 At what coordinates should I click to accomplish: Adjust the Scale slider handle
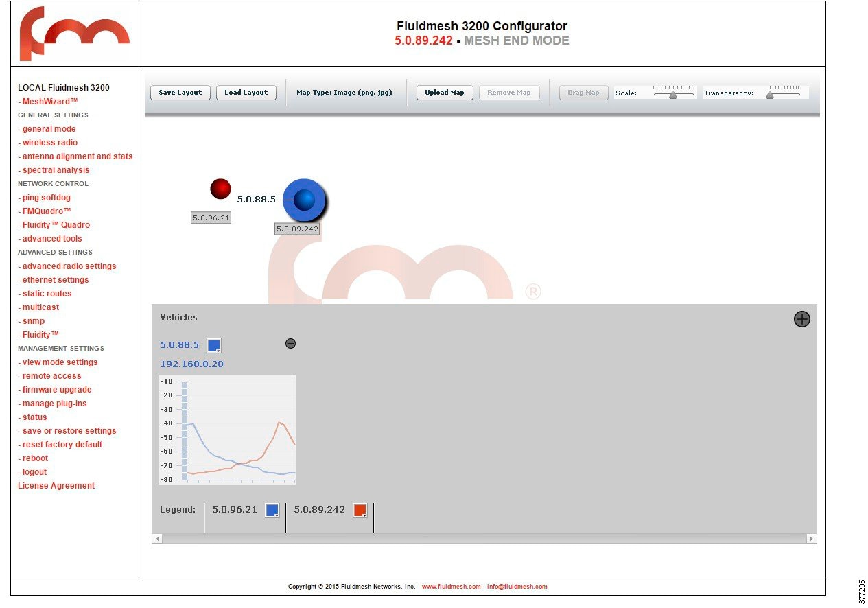[x=673, y=95]
